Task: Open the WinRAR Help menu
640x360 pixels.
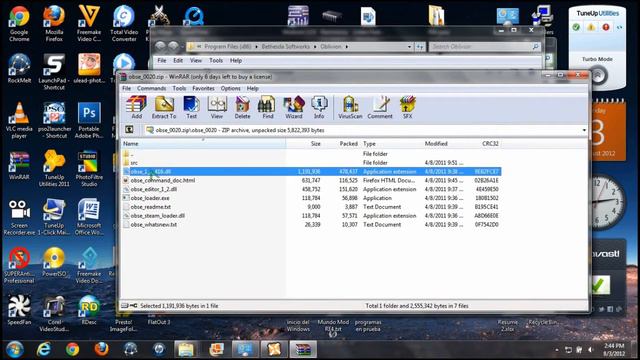Action: [252, 88]
